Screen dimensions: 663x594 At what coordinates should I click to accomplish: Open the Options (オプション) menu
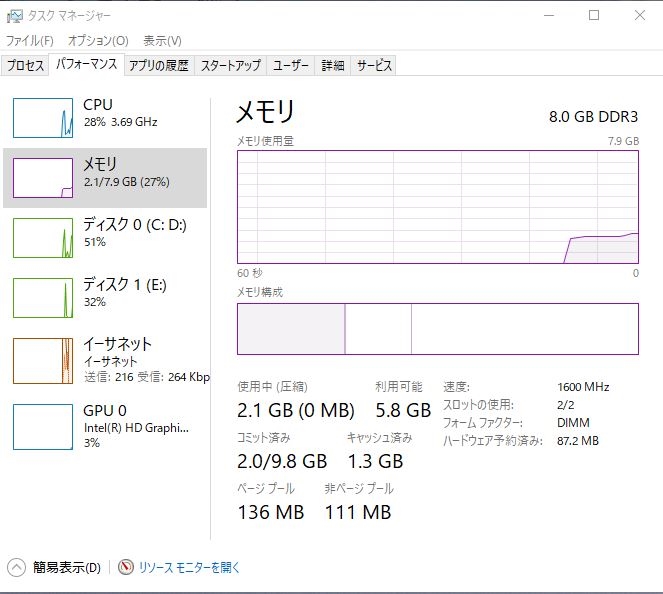coord(98,41)
